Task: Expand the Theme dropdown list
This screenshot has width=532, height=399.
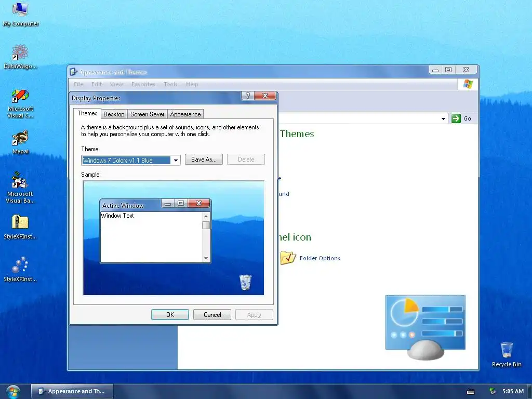Action: [176, 160]
